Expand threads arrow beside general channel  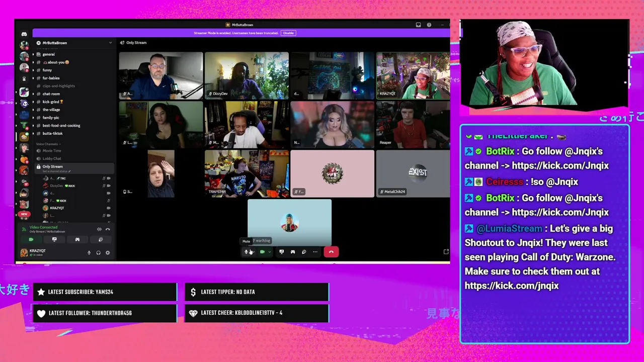click(x=33, y=54)
